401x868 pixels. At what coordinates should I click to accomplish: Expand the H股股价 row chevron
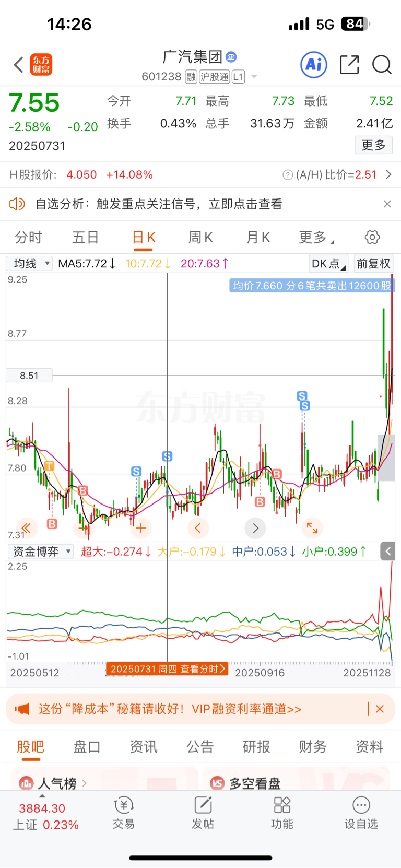pos(388,174)
